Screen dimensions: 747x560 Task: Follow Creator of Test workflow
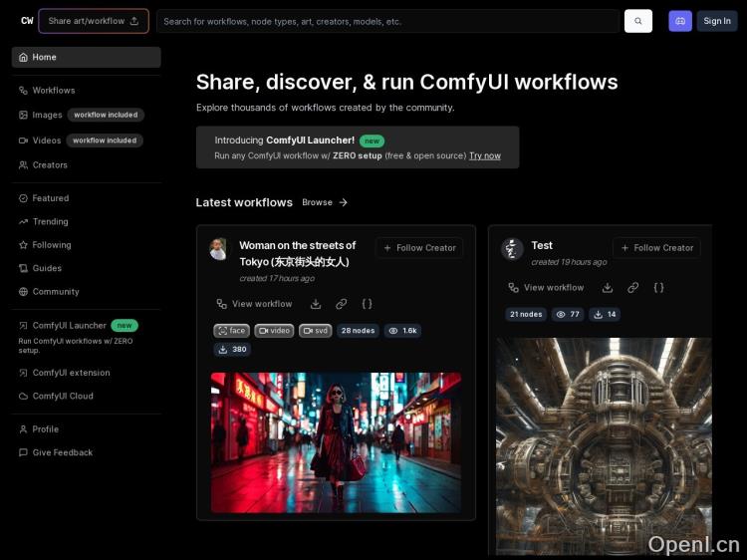657,248
